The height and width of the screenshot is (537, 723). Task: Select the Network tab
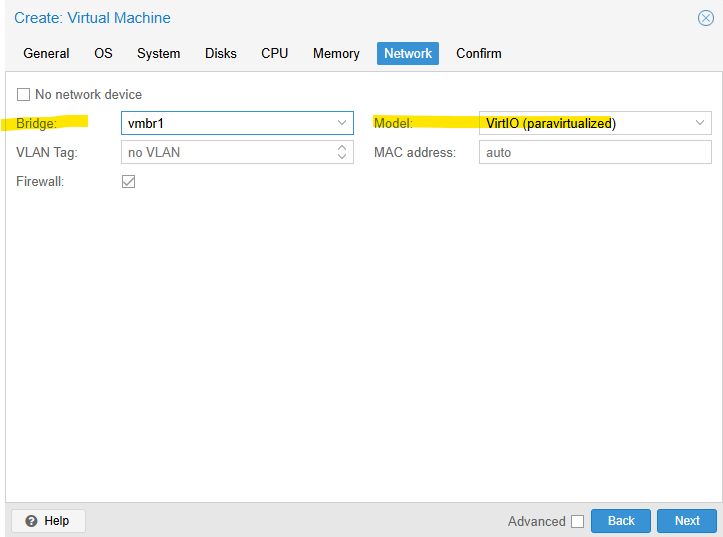407,54
